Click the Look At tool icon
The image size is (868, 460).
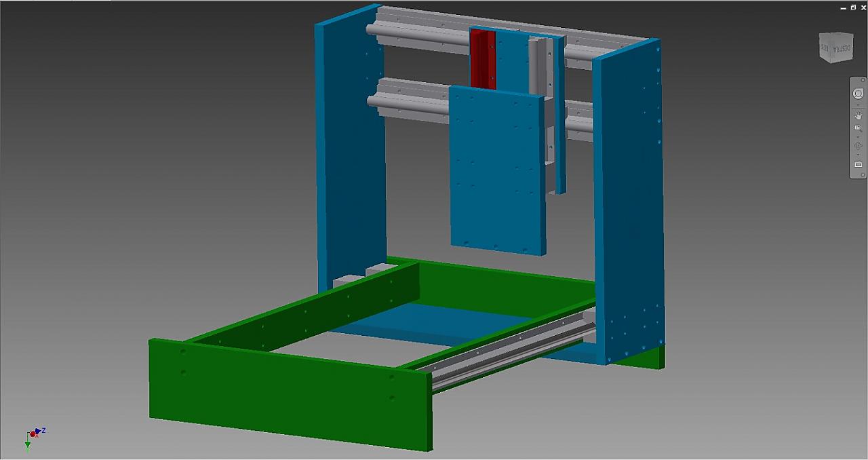[858, 164]
